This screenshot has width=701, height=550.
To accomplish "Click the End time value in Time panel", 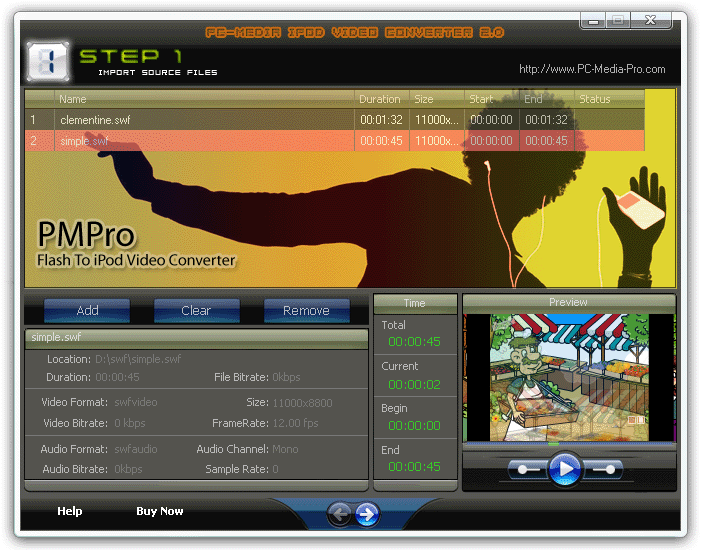I will tap(414, 467).
